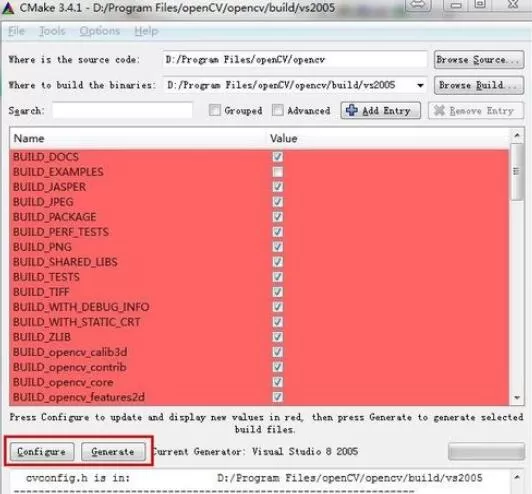
Task: Open the Help menu
Action: point(146,31)
